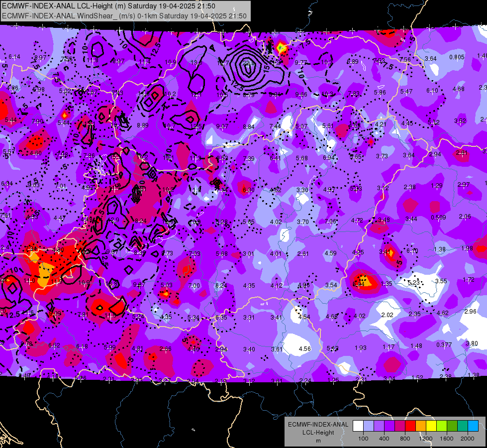Click the grid value 3.73
The height and width of the screenshot is (448, 487).
pos(382,156)
